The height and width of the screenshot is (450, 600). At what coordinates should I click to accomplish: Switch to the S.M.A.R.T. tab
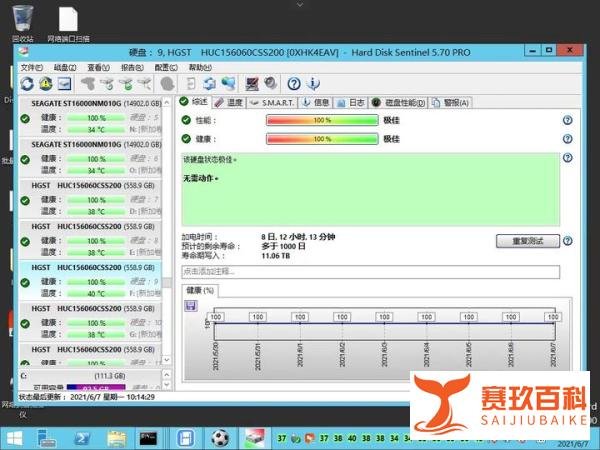(272, 103)
